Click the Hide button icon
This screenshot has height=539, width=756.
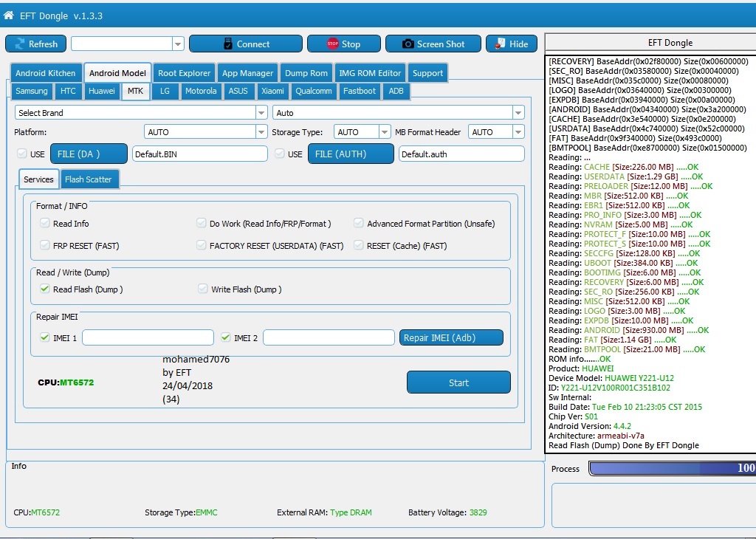click(x=501, y=44)
